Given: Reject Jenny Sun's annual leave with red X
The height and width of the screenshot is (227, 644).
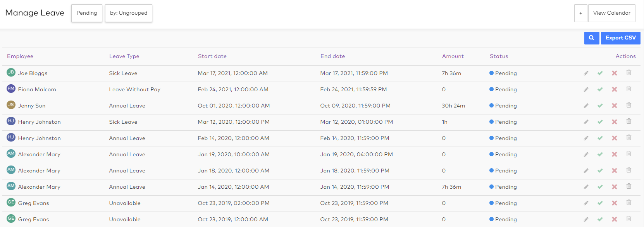Looking at the screenshot, I should coord(614,106).
